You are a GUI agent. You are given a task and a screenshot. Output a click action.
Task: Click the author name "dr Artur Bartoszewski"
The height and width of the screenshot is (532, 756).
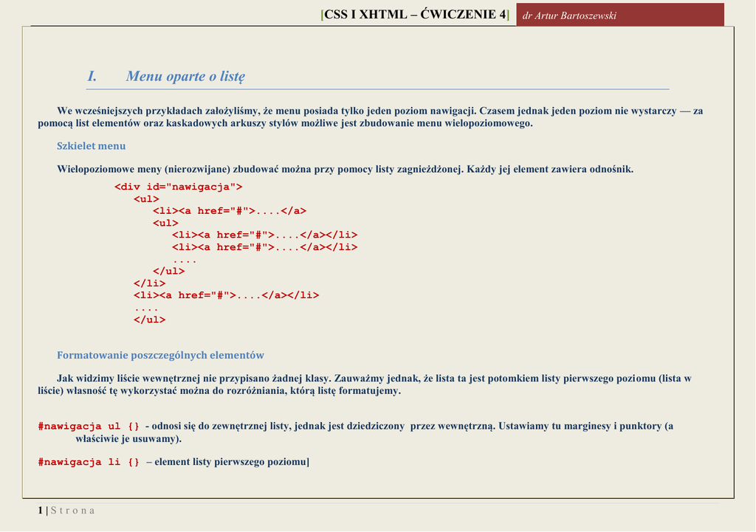click(569, 15)
